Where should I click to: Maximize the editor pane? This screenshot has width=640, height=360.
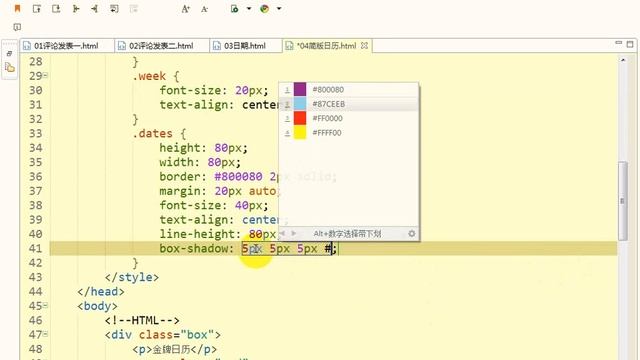click(630, 44)
